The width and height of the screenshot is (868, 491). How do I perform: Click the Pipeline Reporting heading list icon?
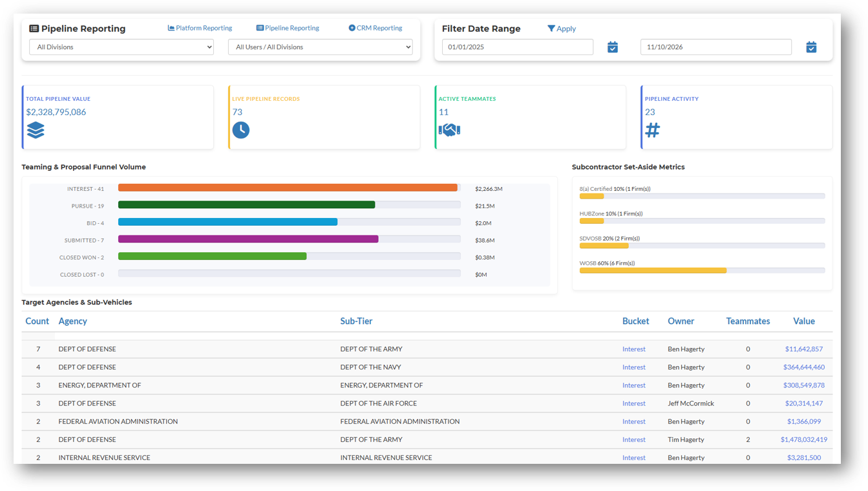(34, 28)
